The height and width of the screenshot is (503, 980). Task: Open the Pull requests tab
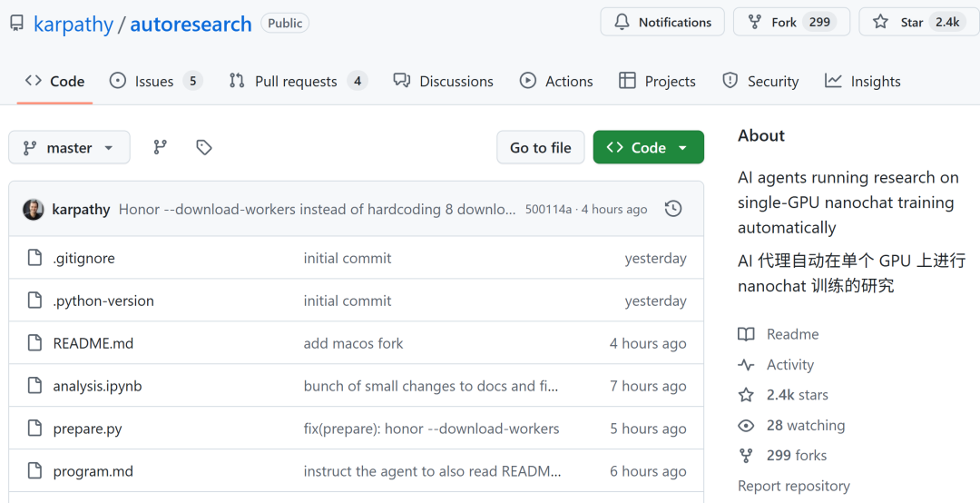click(x=296, y=81)
